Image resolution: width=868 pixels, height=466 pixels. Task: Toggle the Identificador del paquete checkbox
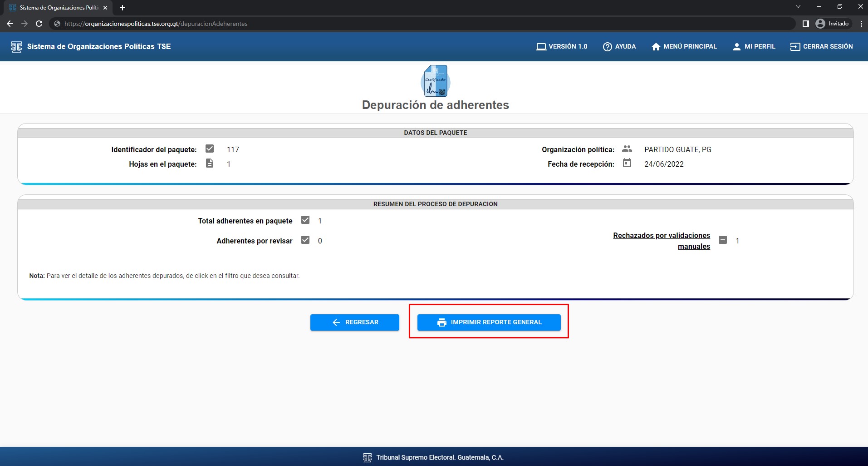pyautogui.click(x=210, y=149)
